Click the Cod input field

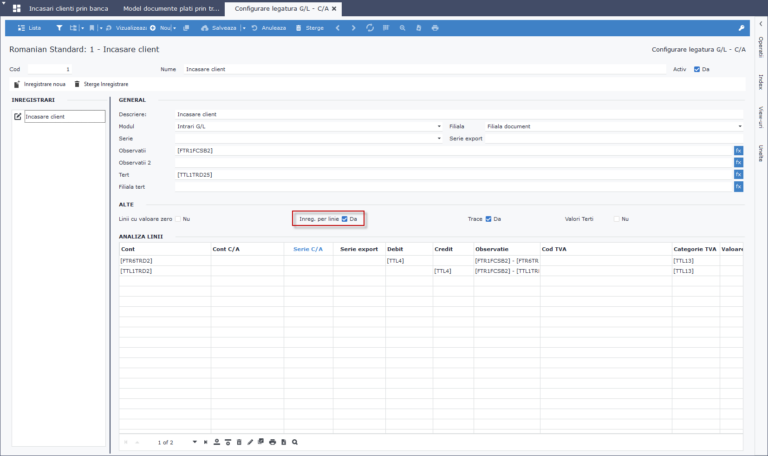(x=49, y=69)
